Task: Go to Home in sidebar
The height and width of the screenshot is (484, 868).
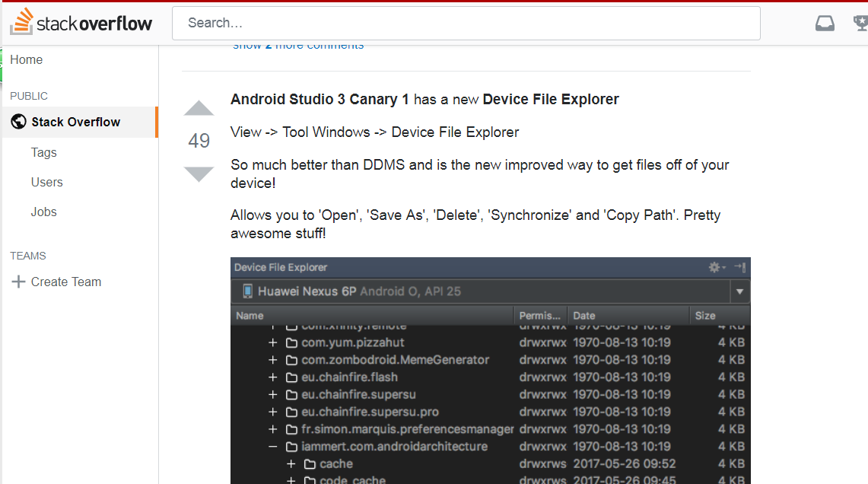Action: click(26, 60)
